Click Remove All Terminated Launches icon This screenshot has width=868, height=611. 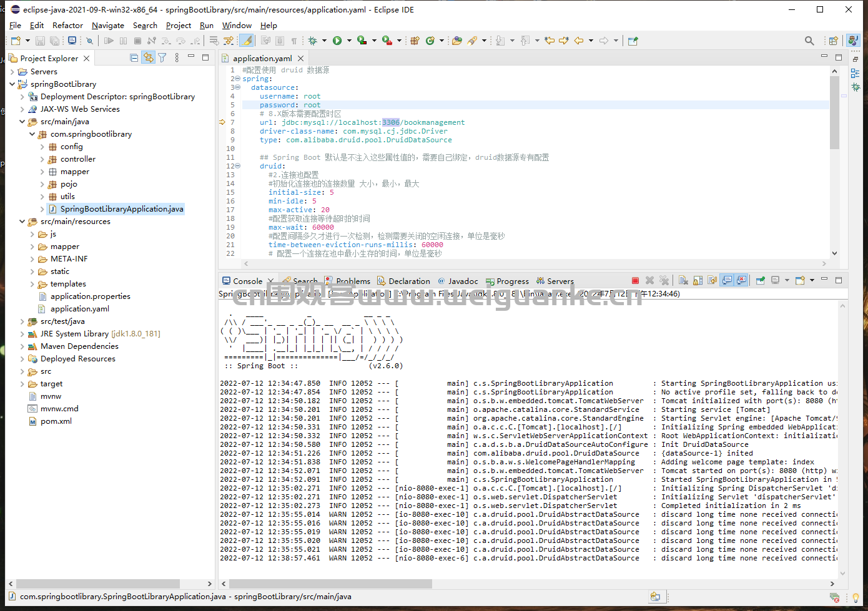[x=664, y=280]
